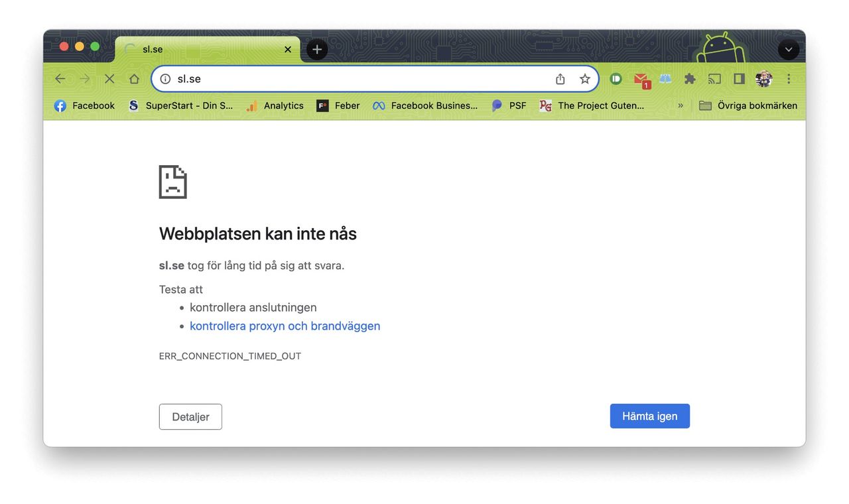Open the three-dot Chrome menu

[x=788, y=78]
